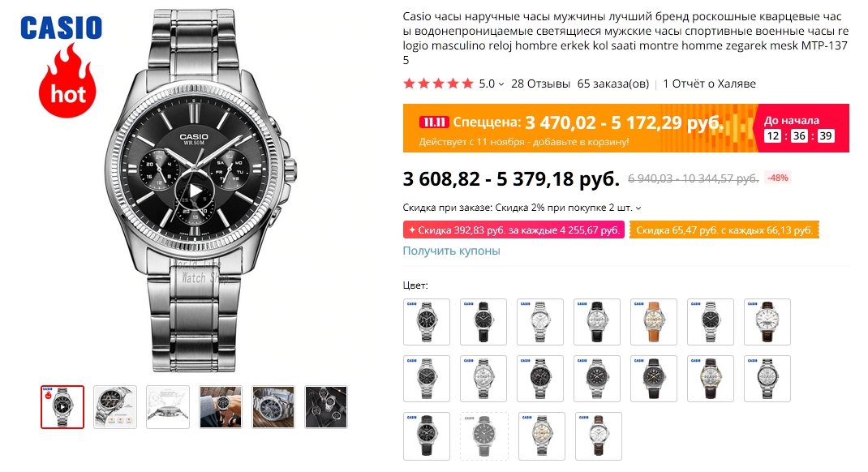The height and width of the screenshot is (472, 868).
Task: Open the watch sketch diagram thumbnail
Action: [x=168, y=406]
